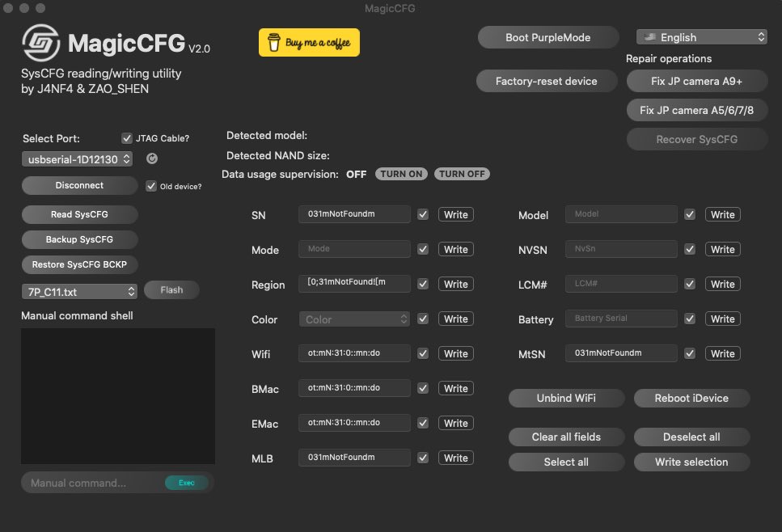This screenshot has height=532, width=782.
Task: Write the SN value
Action: pyautogui.click(x=456, y=214)
